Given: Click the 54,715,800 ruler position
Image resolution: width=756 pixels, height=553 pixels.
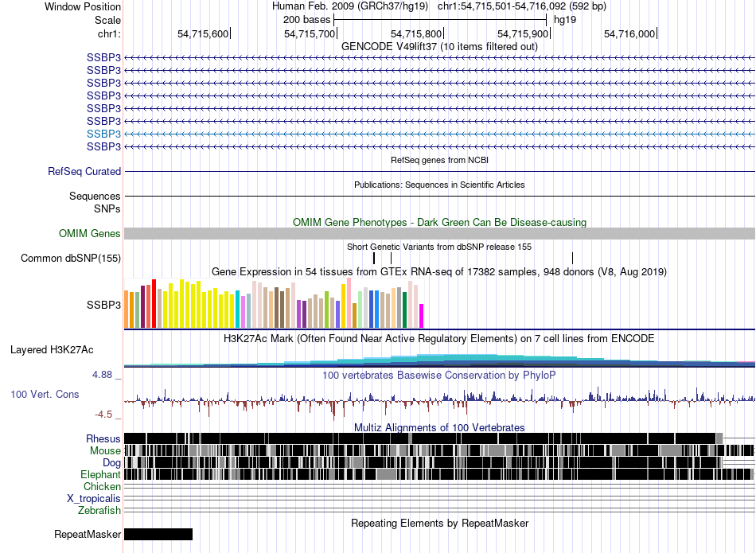Looking at the screenshot, I should [x=415, y=33].
